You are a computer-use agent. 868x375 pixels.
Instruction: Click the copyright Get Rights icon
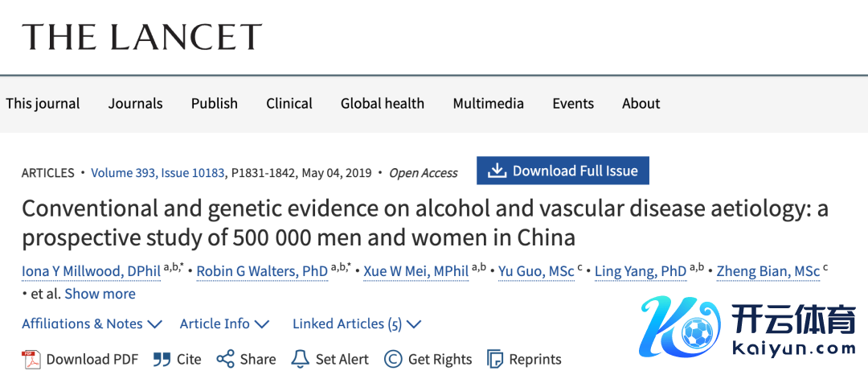(x=393, y=359)
